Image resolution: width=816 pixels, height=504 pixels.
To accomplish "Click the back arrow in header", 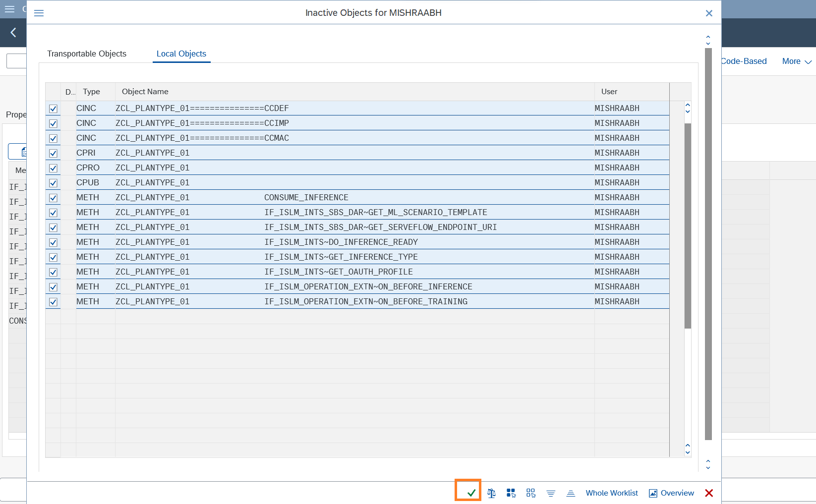I will coord(13,33).
